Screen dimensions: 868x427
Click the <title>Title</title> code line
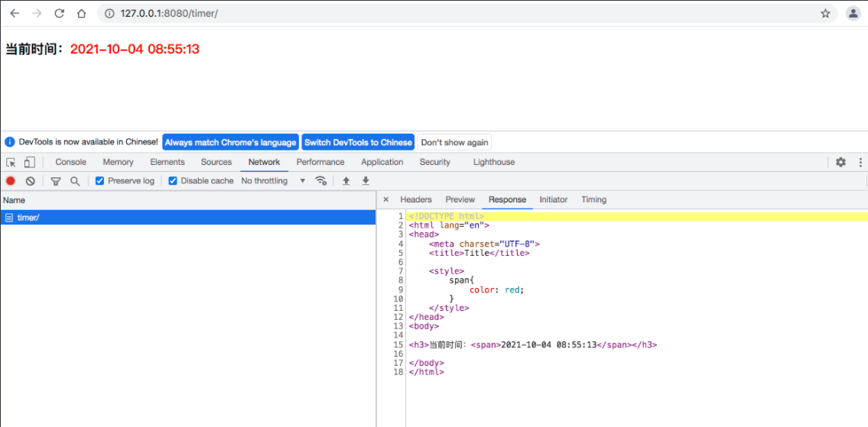click(x=480, y=253)
